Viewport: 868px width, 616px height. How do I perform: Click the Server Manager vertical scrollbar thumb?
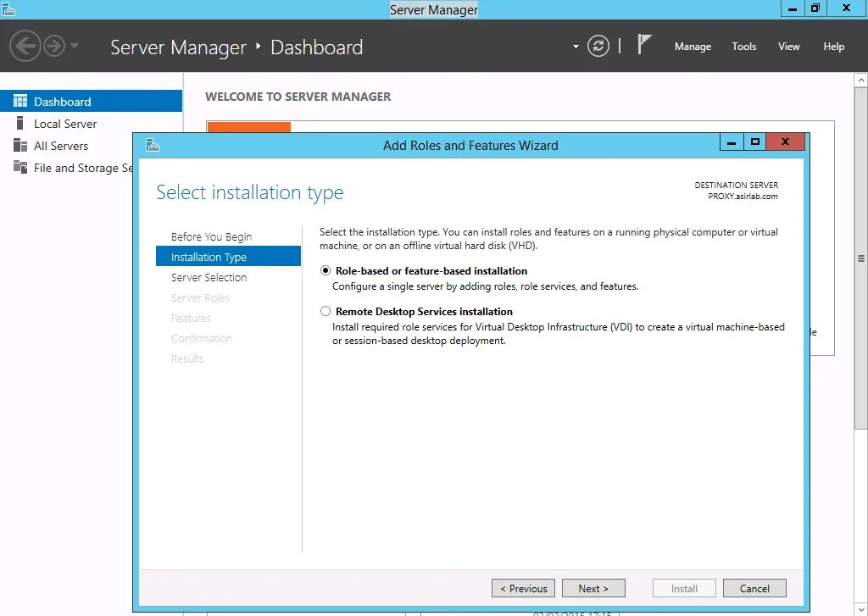861,258
